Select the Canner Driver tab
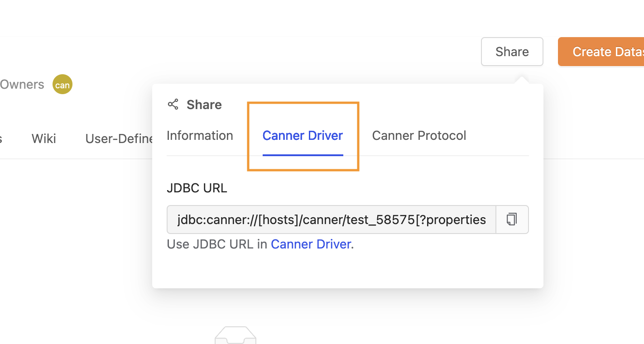Viewport: 644px width, 344px height. [x=303, y=135]
